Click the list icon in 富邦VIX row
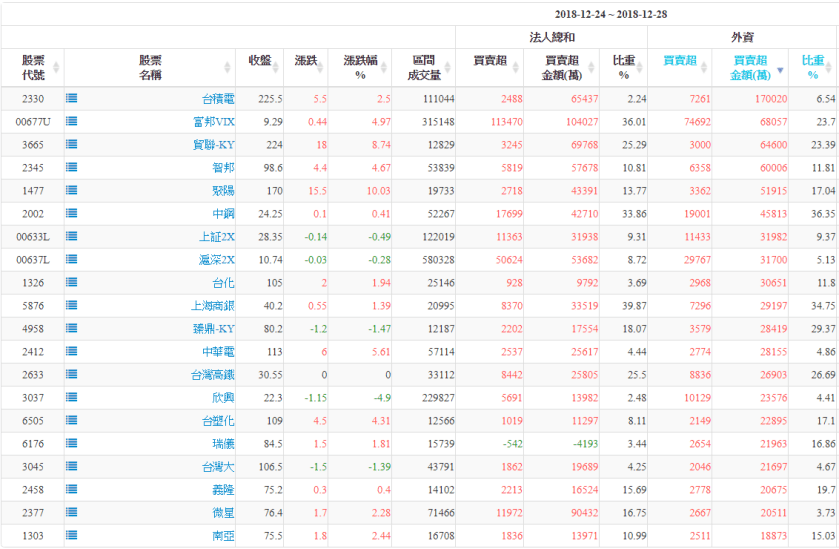Screen dimensions: 839x549 [72, 121]
